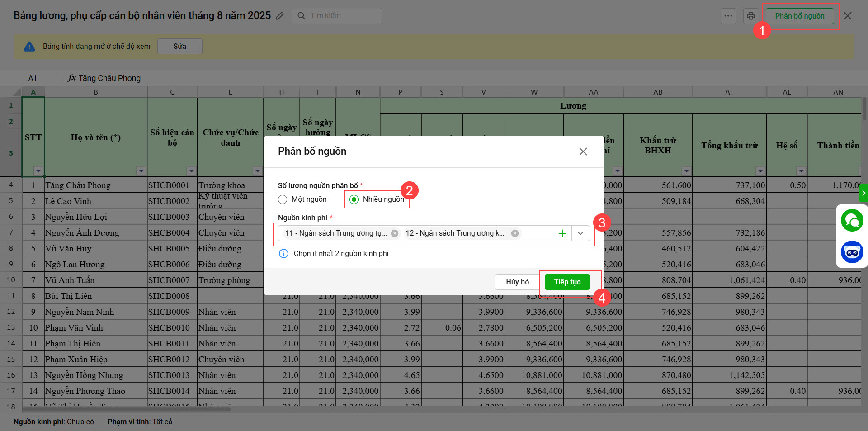Close the 'Phân bổ nguồn' dialog
This screenshot has height=431, width=868.
click(x=583, y=152)
